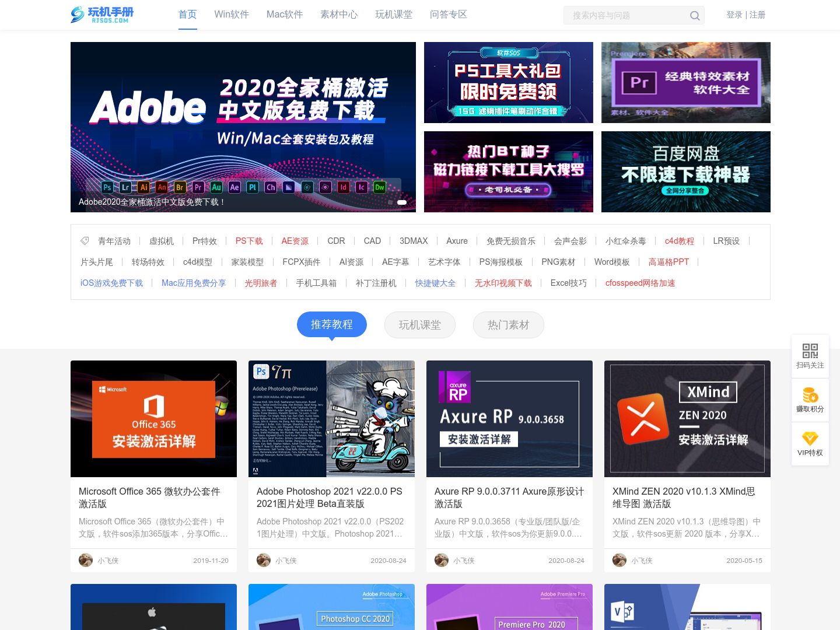
Task: Open the 百度网盘不限速下载神器 banner
Action: coord(685,171)
